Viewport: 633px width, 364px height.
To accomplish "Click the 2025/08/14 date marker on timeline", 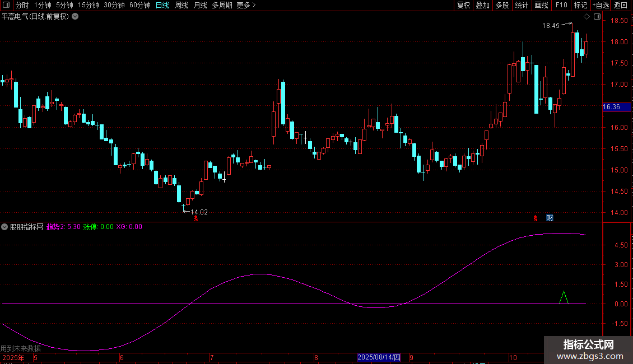I will 379,357.
